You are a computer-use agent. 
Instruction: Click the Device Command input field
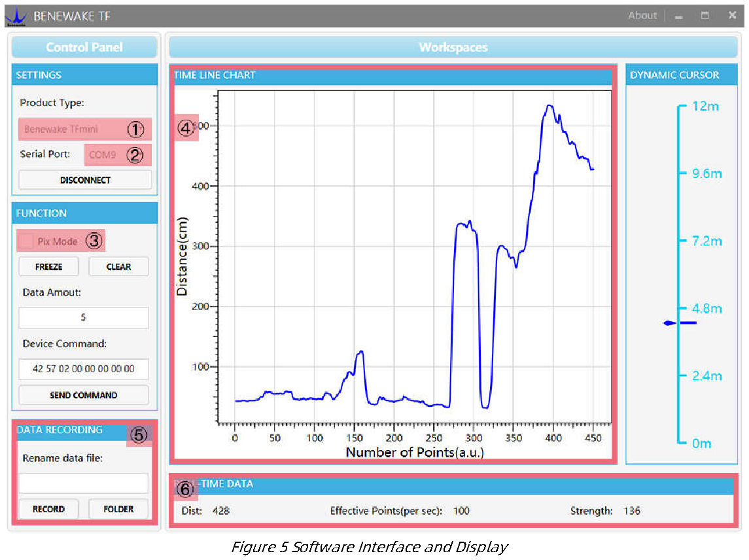click(84, 369)
